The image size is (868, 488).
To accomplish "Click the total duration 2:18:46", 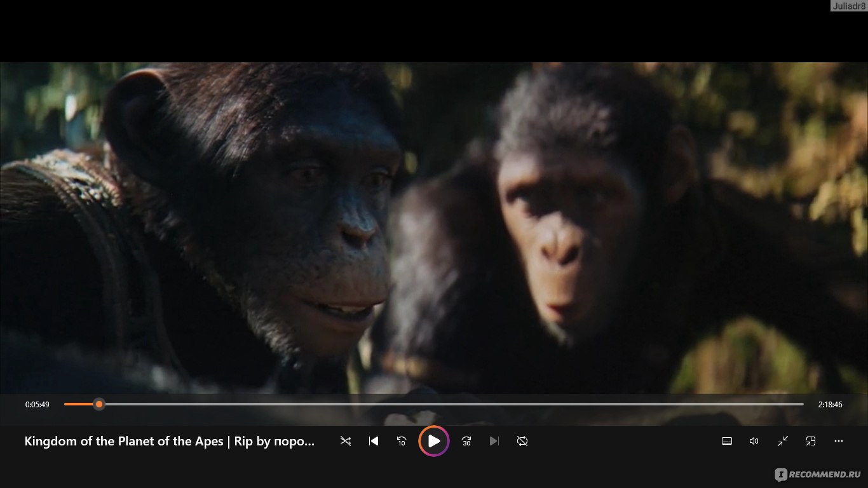I will [830, 405].
